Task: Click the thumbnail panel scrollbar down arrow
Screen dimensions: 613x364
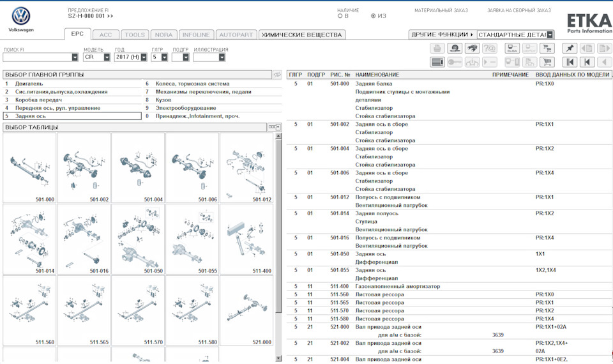Action: (278, 358)
